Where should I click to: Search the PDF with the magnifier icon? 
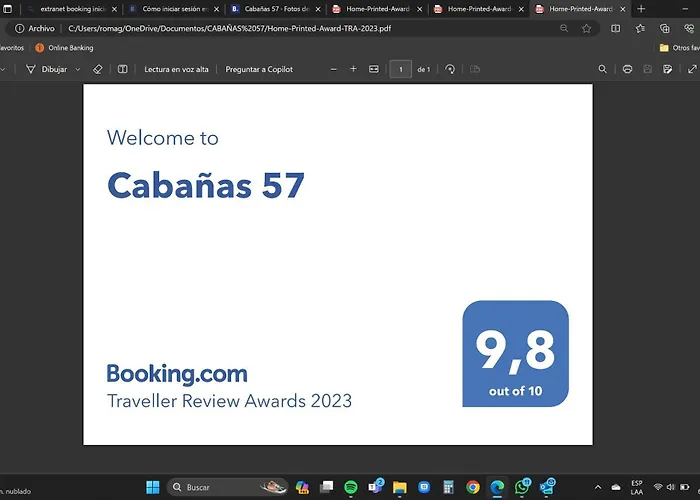[602, 69]
